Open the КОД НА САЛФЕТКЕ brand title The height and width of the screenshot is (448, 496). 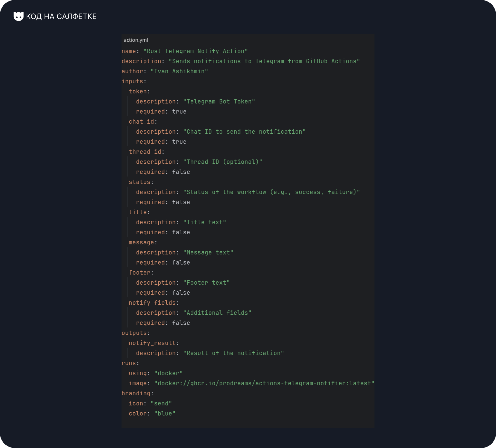coord(61,17)
